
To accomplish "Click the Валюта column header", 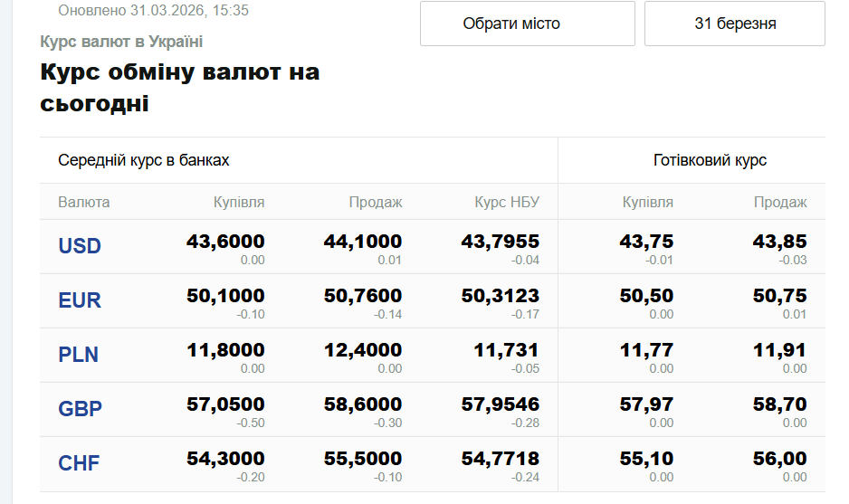I will point(84,202).
